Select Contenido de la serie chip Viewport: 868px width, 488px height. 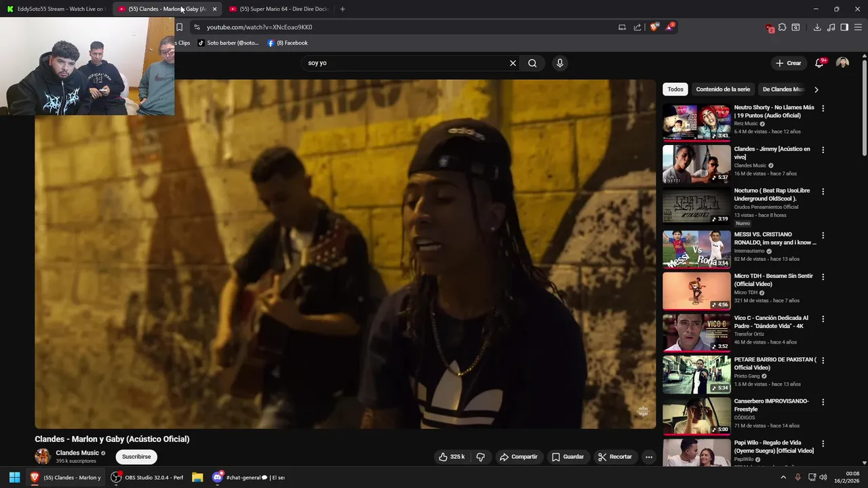point(723,89)
